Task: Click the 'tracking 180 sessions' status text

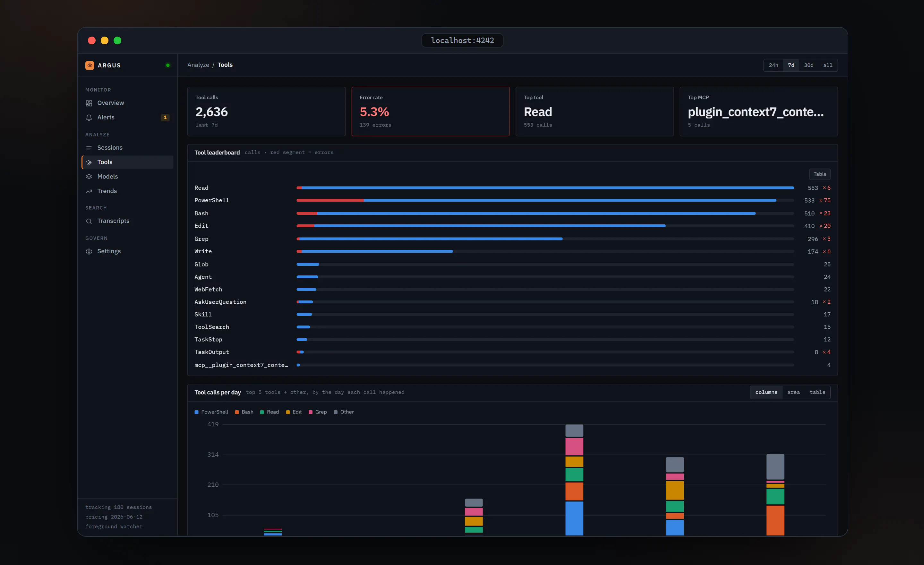Action: coord(118,507)
